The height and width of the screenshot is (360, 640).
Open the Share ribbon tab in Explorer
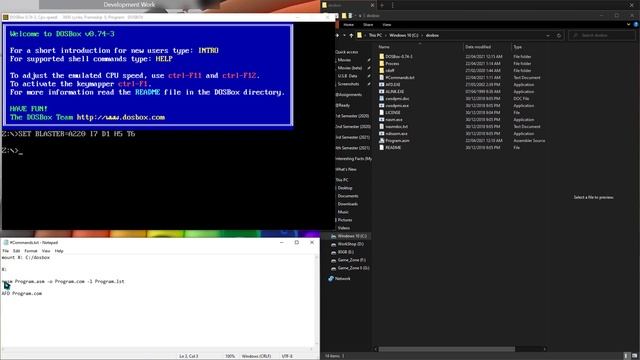click(x=368, y=24)
